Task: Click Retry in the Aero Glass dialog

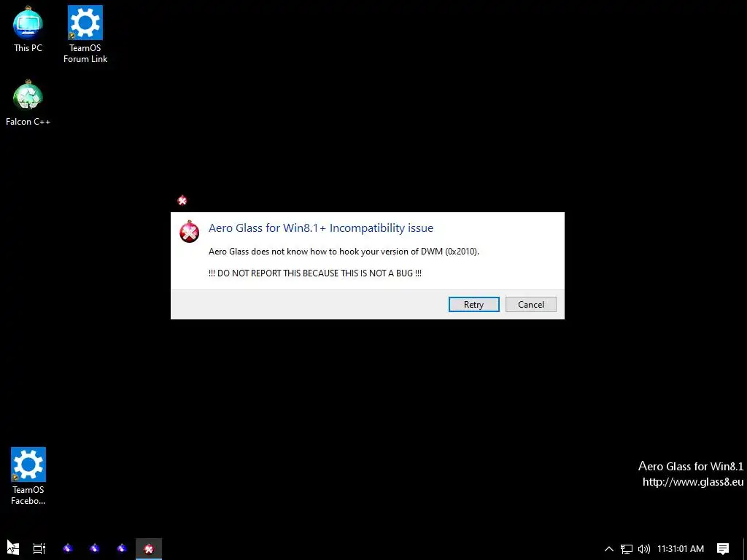Action: coord(473,305)
